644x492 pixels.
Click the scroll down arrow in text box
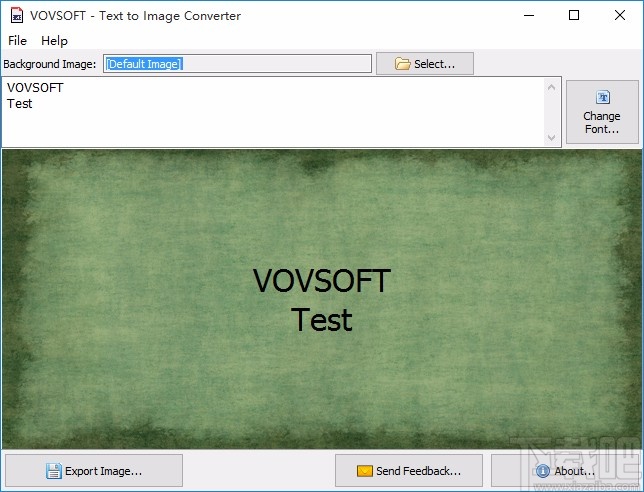coord(552,138)
